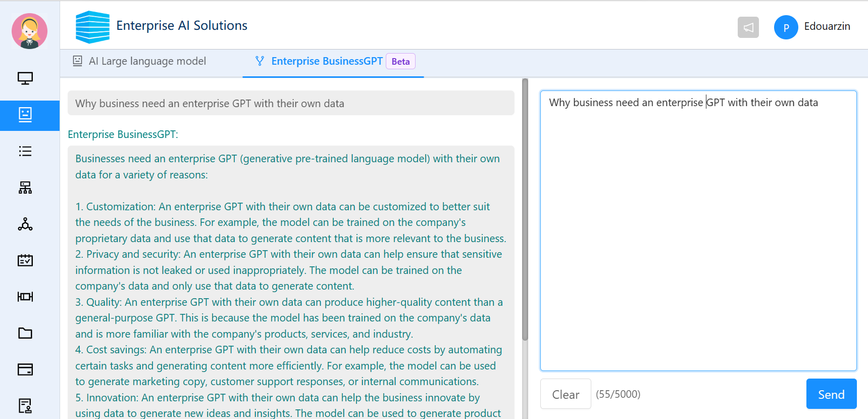This screenshot has height=419, width=868.
Task: Click the chat response vertical scrollbar
Action: 525,210
